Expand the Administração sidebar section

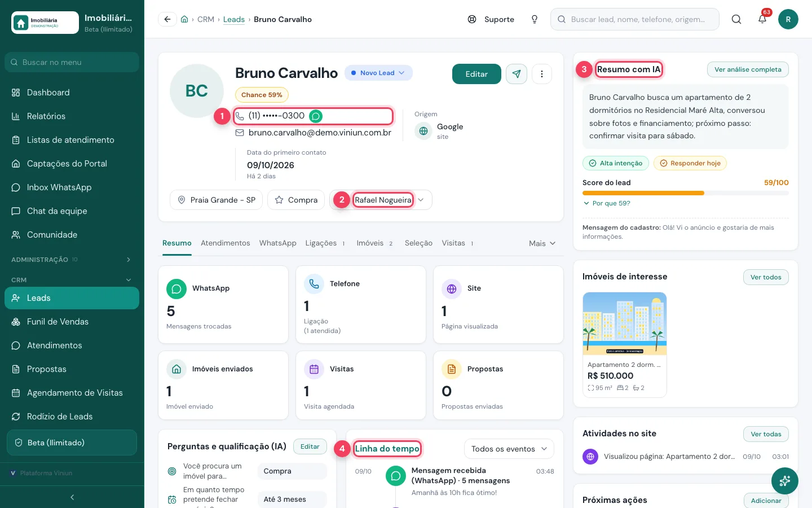click(x=72, y=260)
